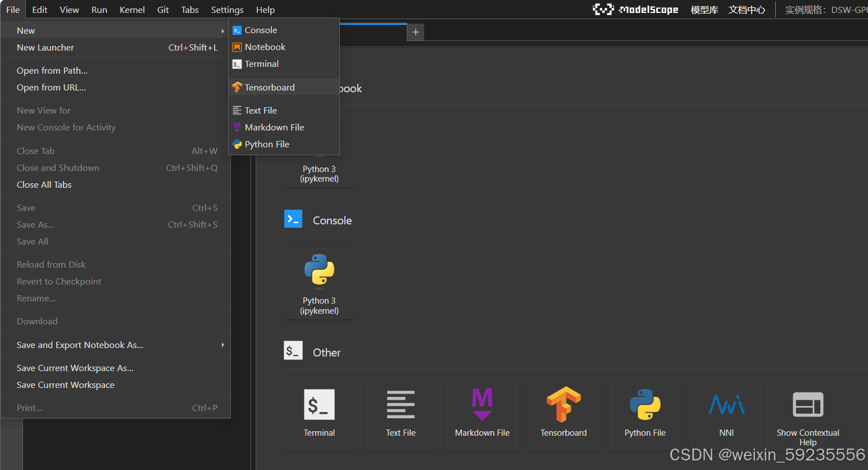Open Show Contextual Help card
868x470 pixels.
pyautogui.click(x=808, y=414)
